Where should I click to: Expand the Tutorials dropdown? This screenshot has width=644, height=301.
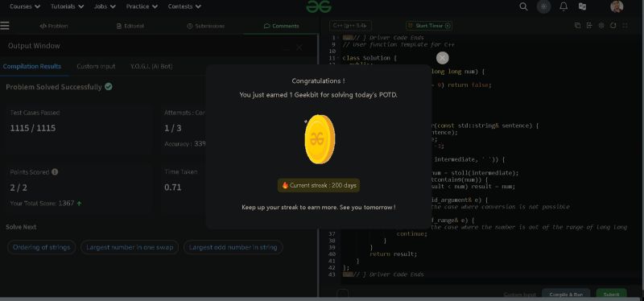point(67,6)
